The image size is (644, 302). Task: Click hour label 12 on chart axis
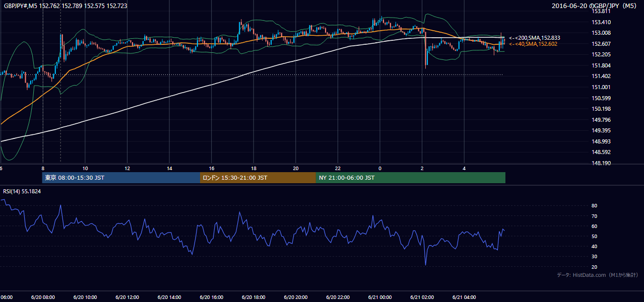click(x=127, y=169)
